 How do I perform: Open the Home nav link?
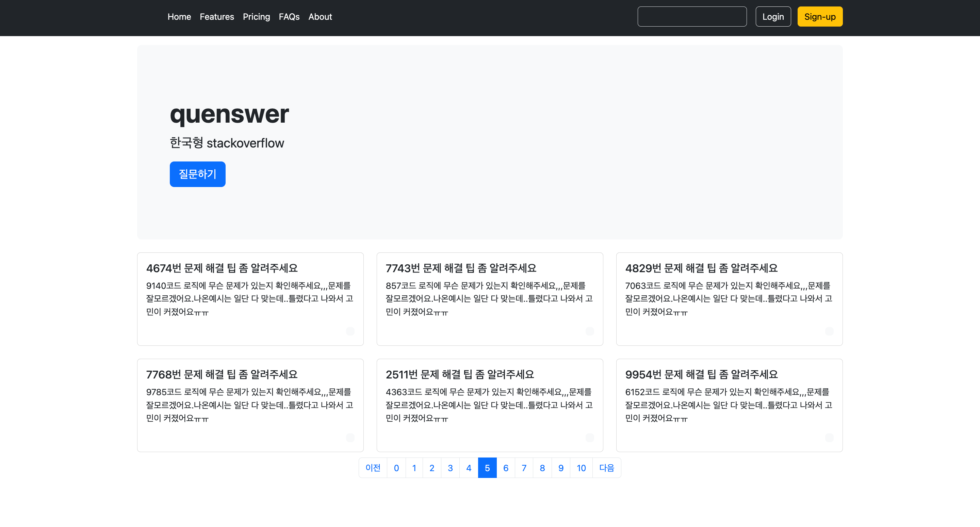[179, 17]
